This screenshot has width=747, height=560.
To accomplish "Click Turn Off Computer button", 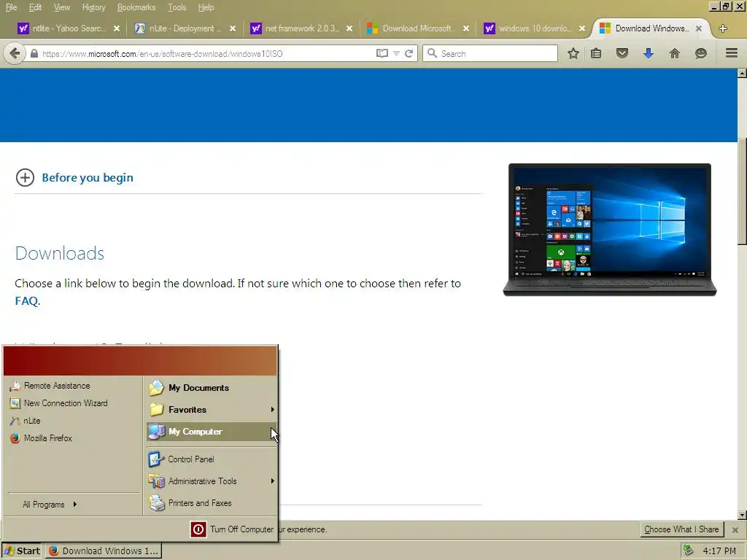I will [232, 529].
